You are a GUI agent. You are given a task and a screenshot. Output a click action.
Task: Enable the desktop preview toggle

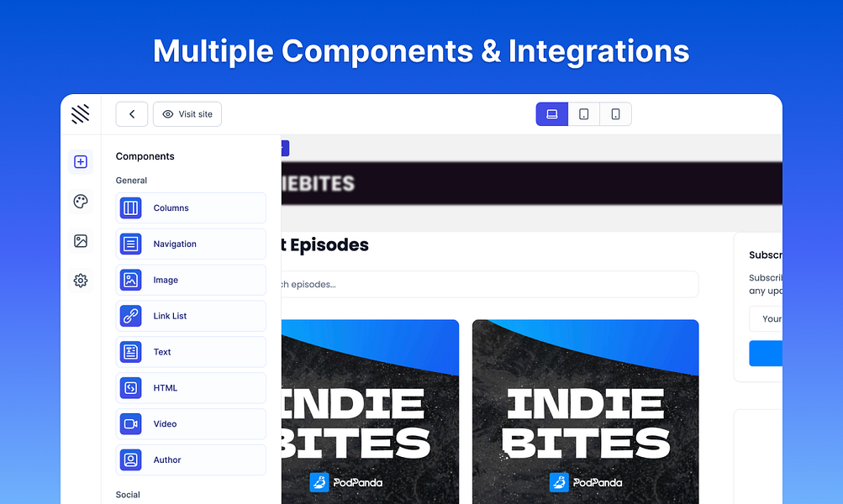(551, 113)
